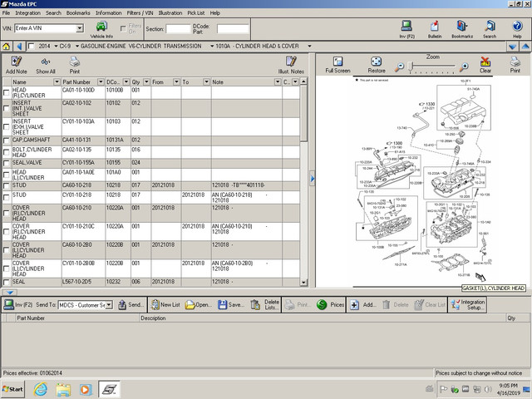The width and height of the screenshot is (532, 399).
Task: Open the Illustration menu
Action: (170, 13)
